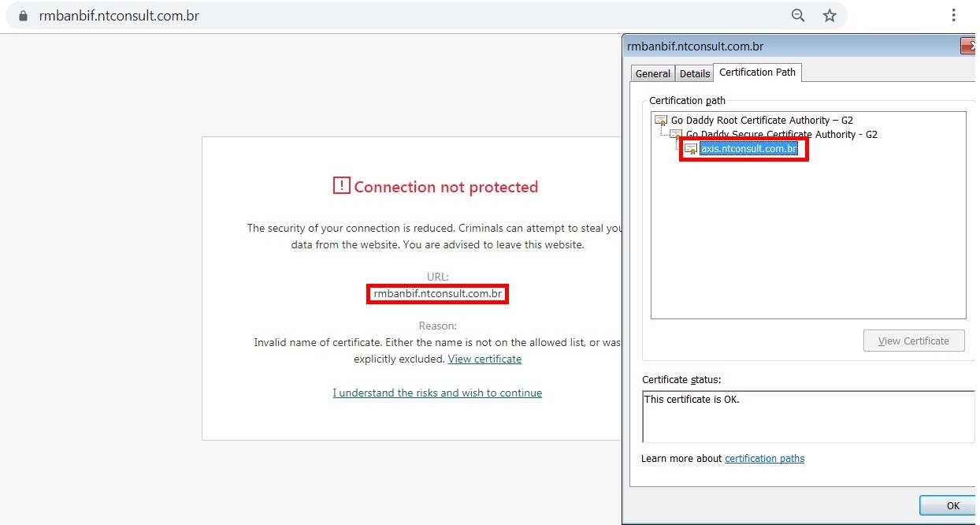Click the View Certificate button
The image size is (980, 525).
point(914,341)
